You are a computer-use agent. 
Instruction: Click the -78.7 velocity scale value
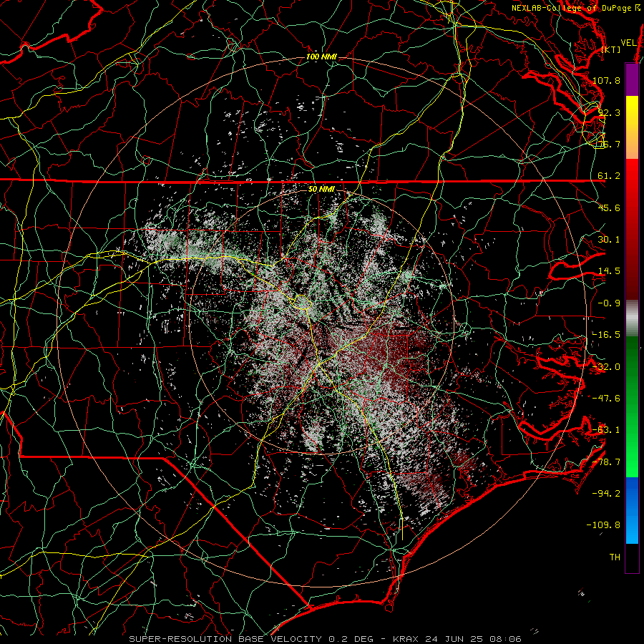[607, 462]
